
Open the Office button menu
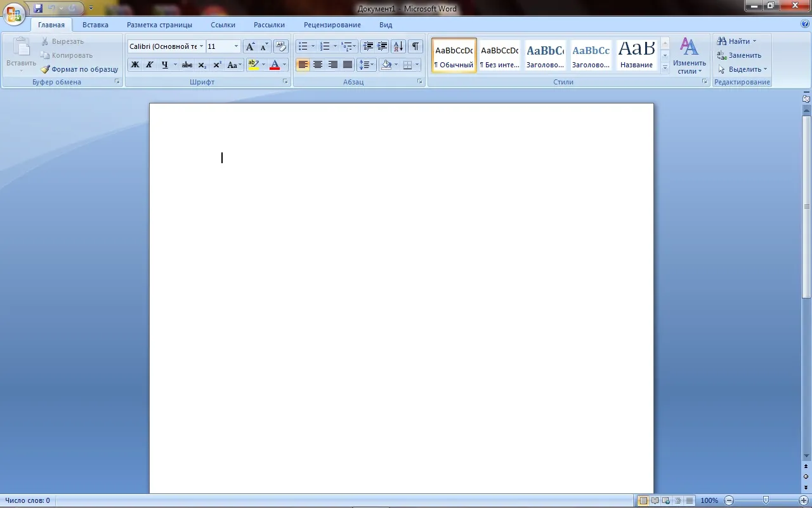(x=14, y=14)
